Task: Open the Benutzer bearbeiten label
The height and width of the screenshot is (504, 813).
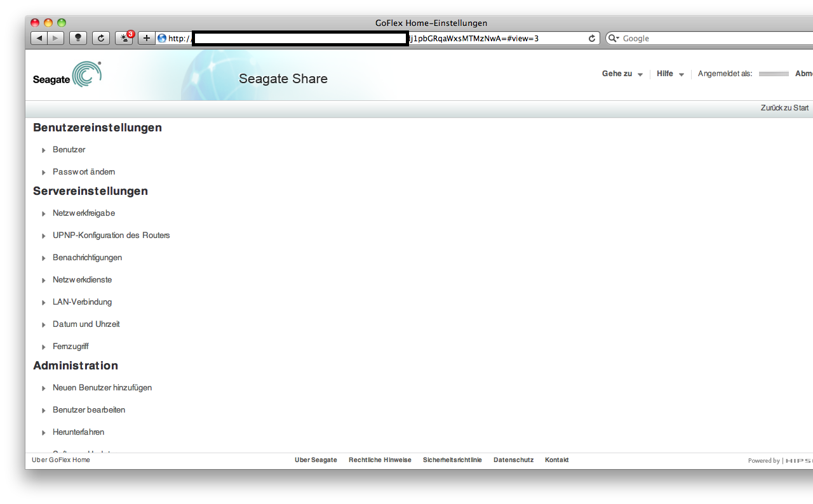Action: pos(89,410)
